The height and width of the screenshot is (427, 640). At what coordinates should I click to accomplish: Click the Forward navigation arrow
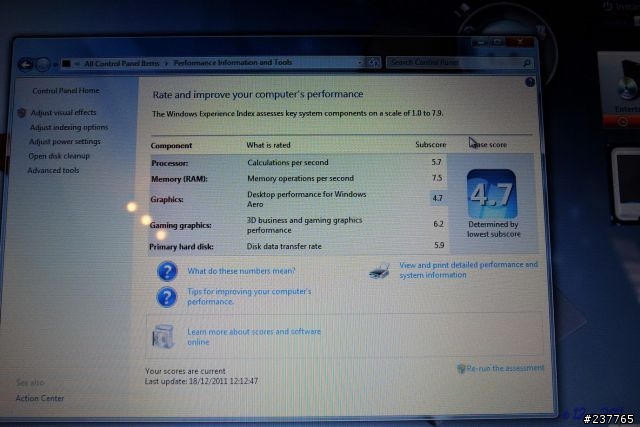[x=43, y=64]
